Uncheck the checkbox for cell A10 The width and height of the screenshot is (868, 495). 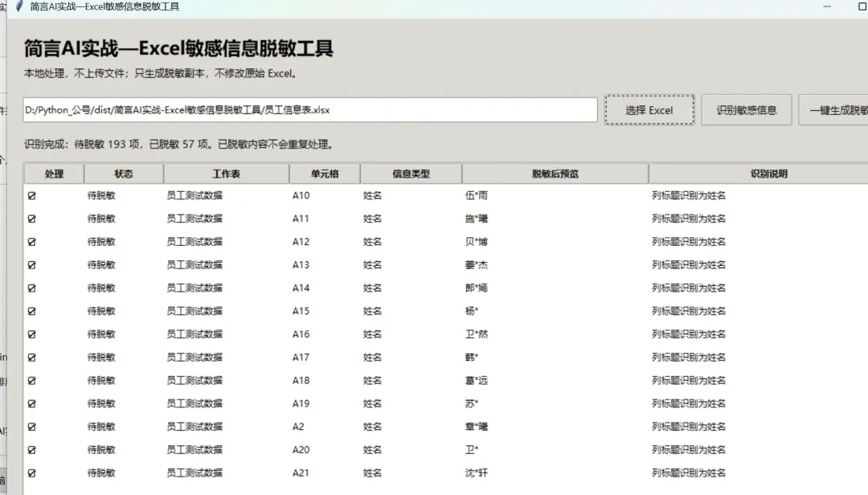click(31, 195)
